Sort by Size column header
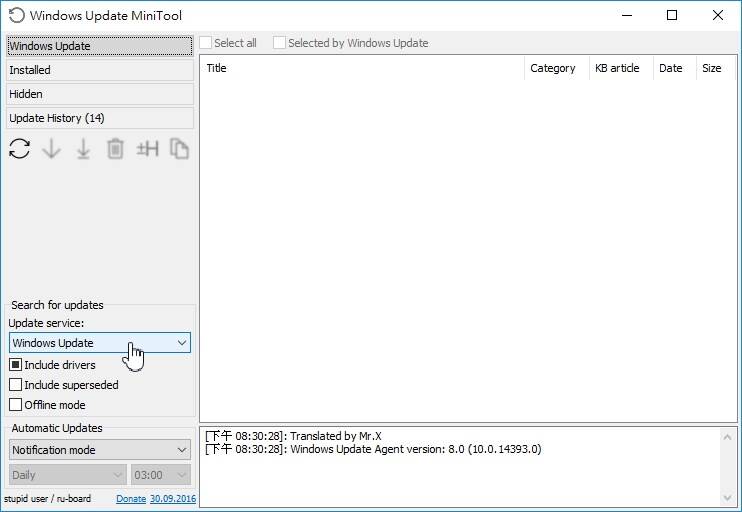The width and height of the screenshot is (742, 512). (716, 68)
